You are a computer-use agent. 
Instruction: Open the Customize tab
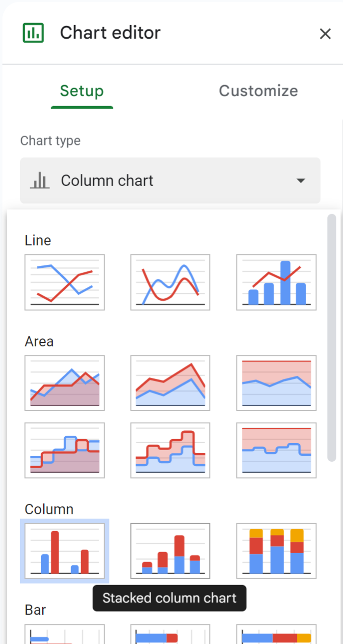pyautogui.click(x=258, y=91)
